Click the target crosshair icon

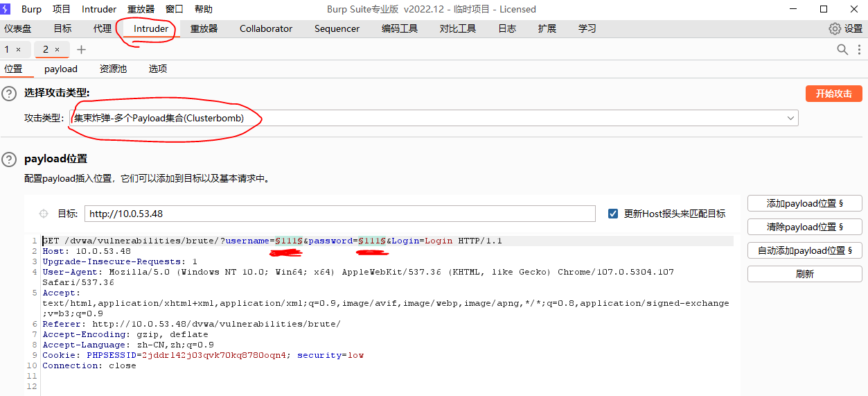pyautogui.click(x=43, y=214)
